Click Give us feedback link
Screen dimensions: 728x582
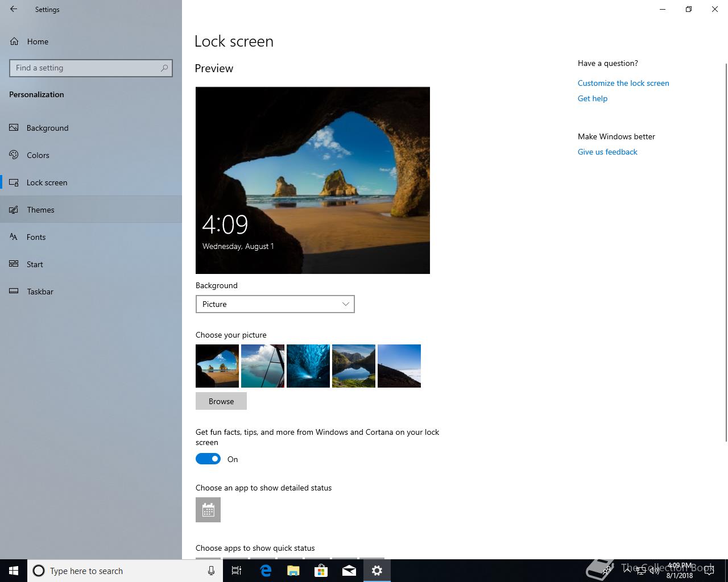point(607,152)
